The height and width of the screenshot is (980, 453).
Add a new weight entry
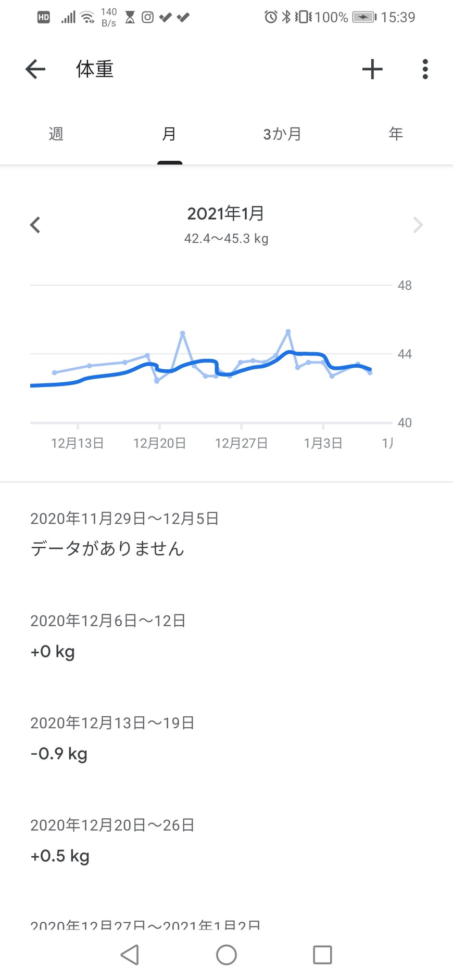coord(372,69)
